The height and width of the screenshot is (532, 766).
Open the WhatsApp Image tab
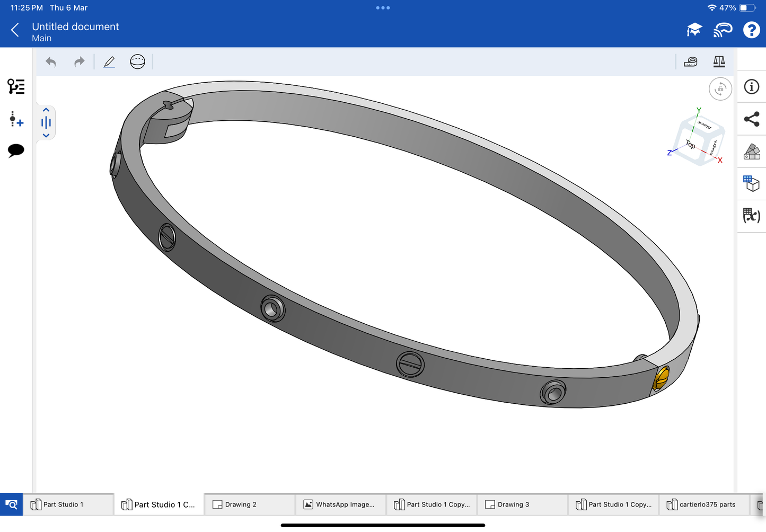tap(340, 504)
